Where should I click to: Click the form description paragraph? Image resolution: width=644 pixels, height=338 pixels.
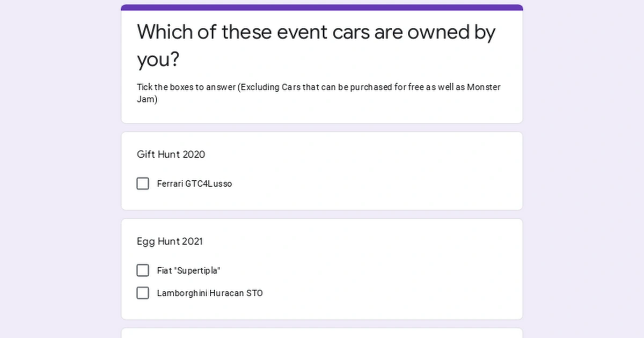pyautogui.click(x=318, y=93)
